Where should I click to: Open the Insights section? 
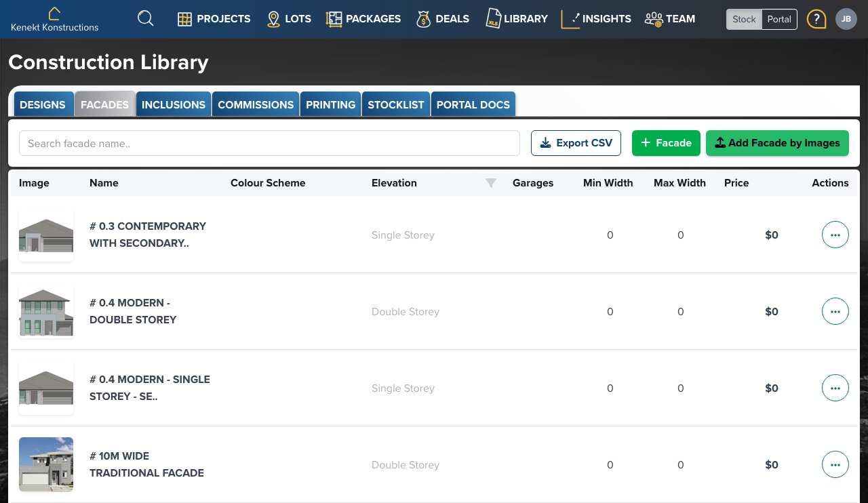pyautogui.click(x=596, y=19)
